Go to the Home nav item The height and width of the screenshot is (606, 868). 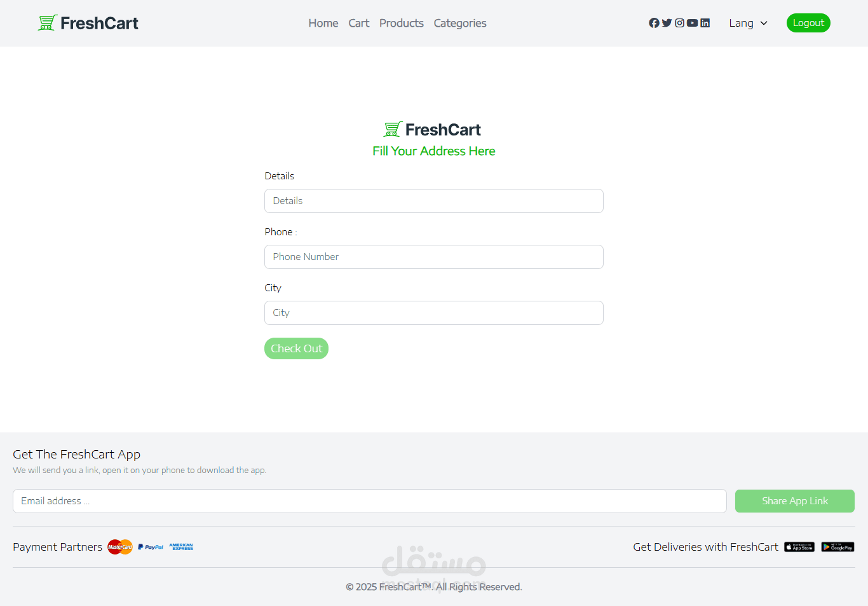323,23
